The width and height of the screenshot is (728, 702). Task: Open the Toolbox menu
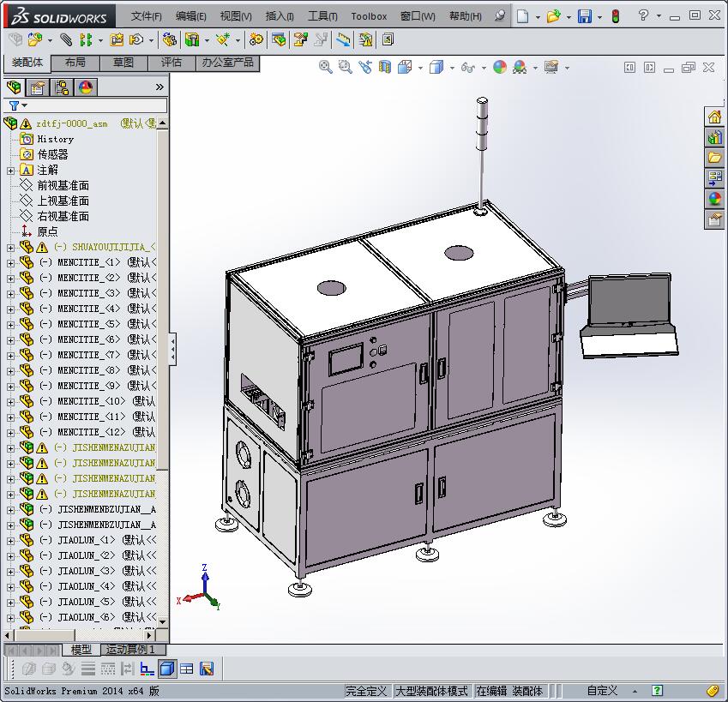click(x=369, y=16)
